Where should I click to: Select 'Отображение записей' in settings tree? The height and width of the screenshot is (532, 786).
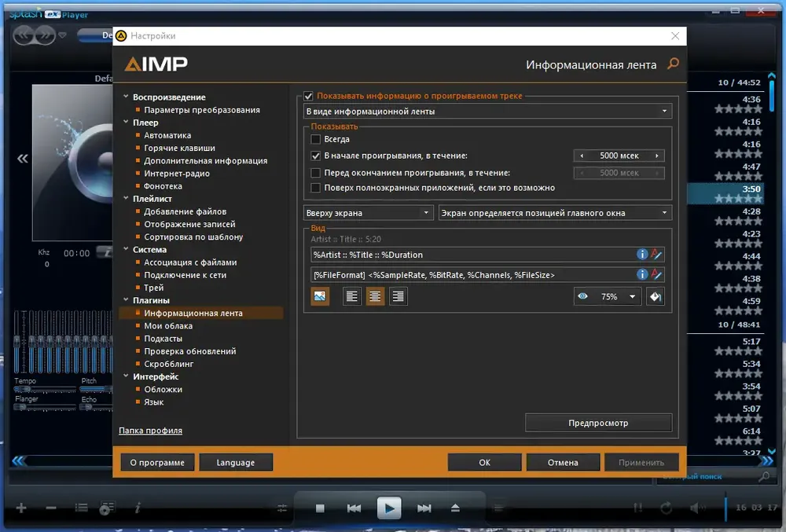click(189, 224)
